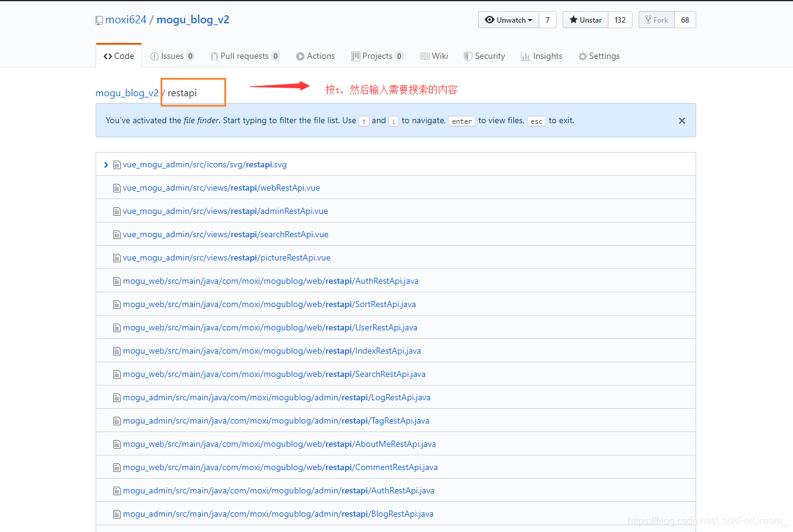793x532 pixels.
Task: Switch to the Pull requests tab
Action: 245,56
